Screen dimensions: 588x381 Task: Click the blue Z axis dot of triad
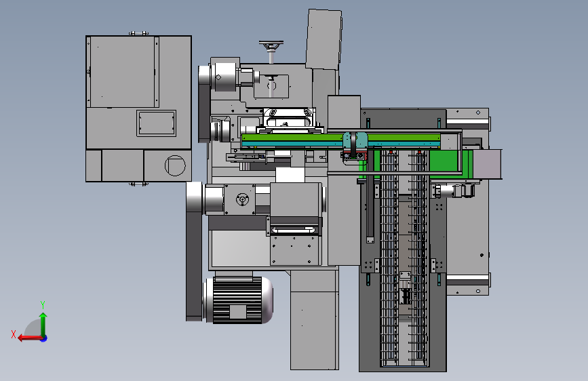[x=44, y=338]
